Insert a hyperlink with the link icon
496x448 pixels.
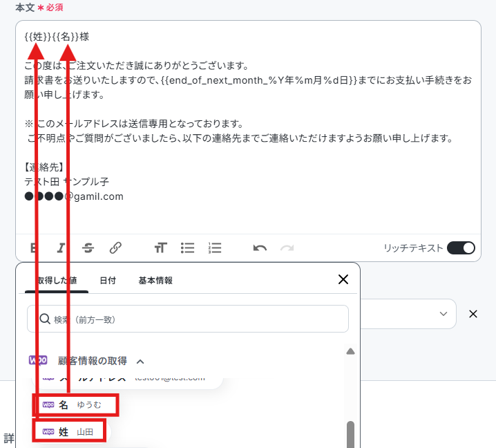pos(115,248)
